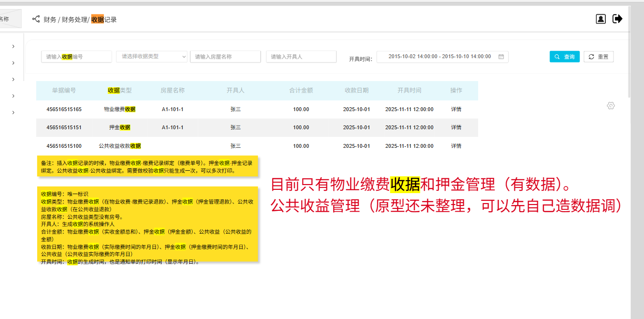Open the 请选择收据类型 dropdown

pos(151,56)
